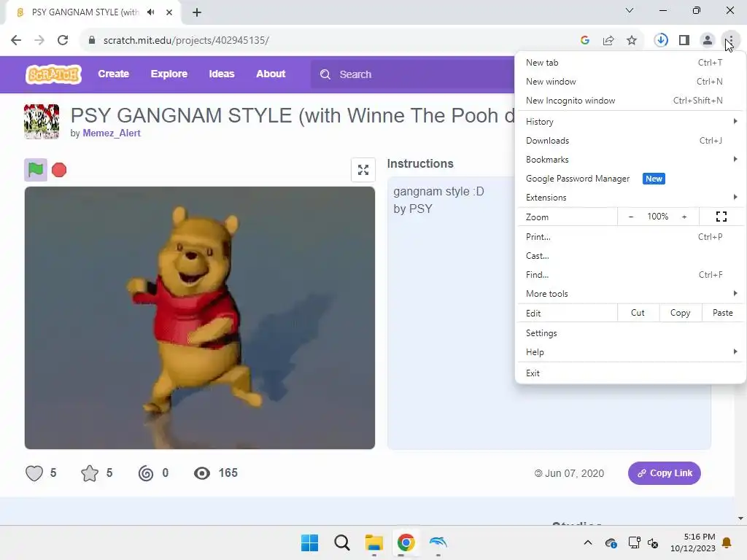747x560 pixels.
Task: Click the Google icon in address bar
Action: (585, 41)
